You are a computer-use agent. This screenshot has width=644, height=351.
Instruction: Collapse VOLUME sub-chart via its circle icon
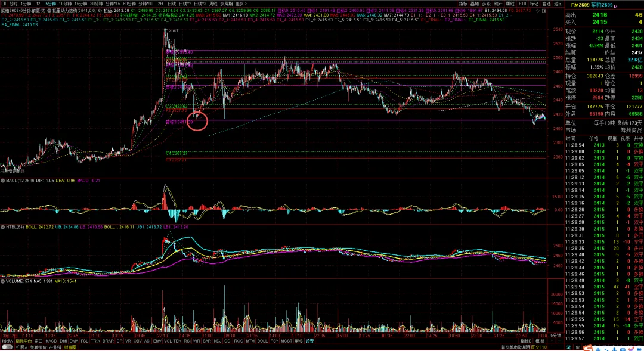pyautogui.click(x=3, y=282)
